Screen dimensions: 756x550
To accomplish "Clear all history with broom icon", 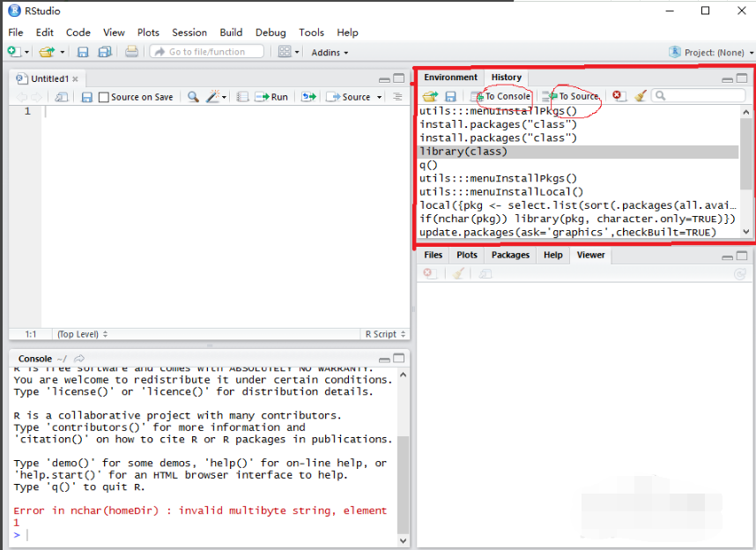I will click(x=641, y=96).
